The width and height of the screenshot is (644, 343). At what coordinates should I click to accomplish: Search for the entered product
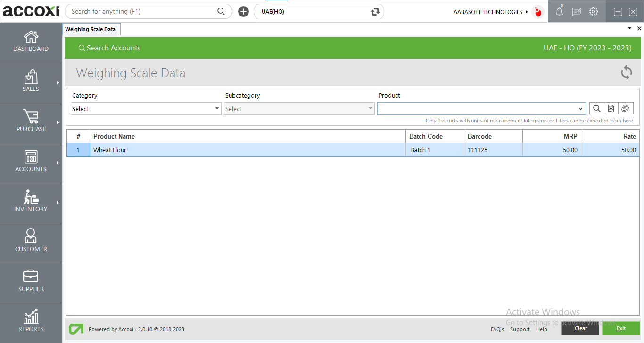596,108
